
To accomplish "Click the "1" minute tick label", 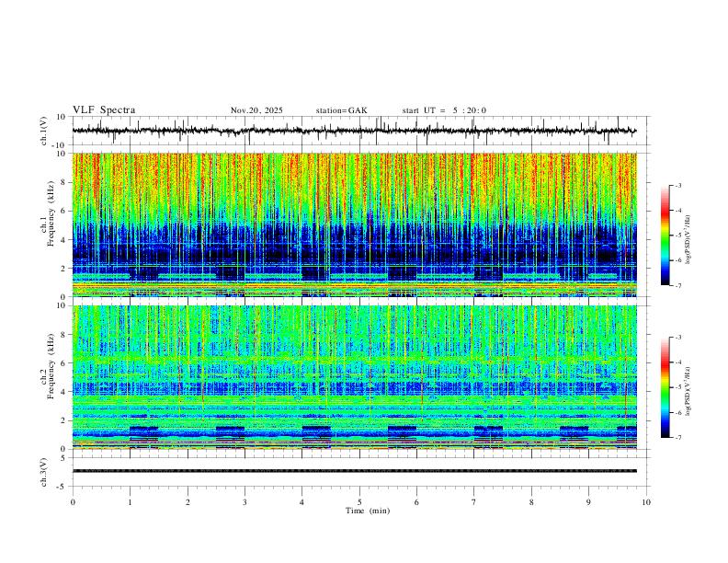I will click(x=130, y=502).
